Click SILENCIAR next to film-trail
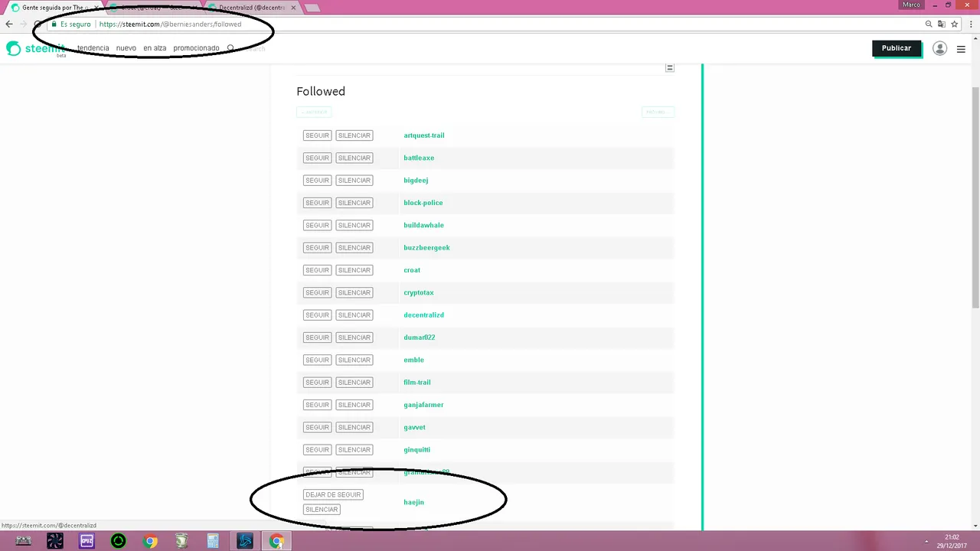Image resolution: width=980 pixels, height=551 pixels. pos(354,383)
